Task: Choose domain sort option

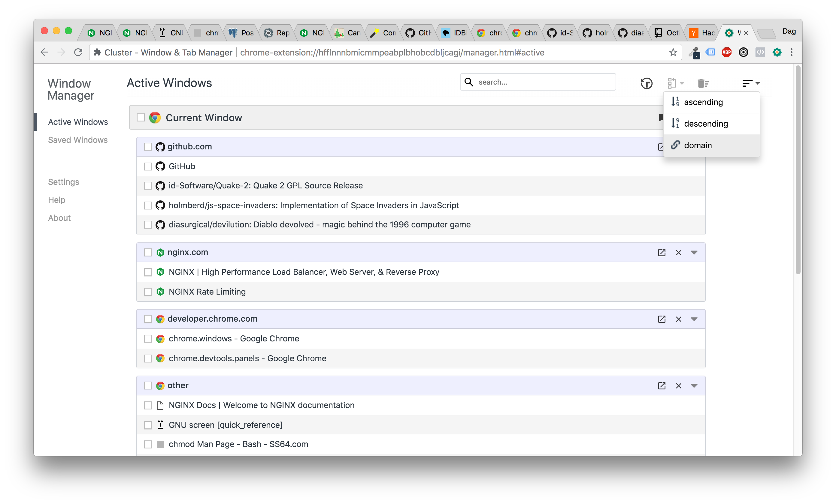Action: [x=711, y=145]
